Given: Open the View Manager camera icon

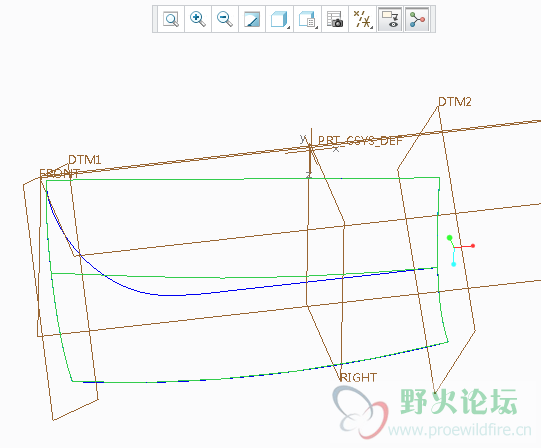Looking at the screenshot, I should coord(335,19).
